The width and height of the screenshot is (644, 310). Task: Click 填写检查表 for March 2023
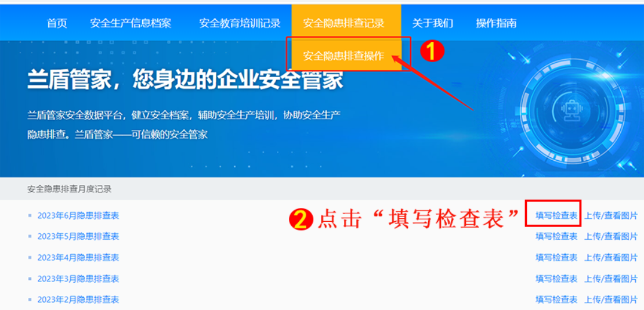pos(556,279)
